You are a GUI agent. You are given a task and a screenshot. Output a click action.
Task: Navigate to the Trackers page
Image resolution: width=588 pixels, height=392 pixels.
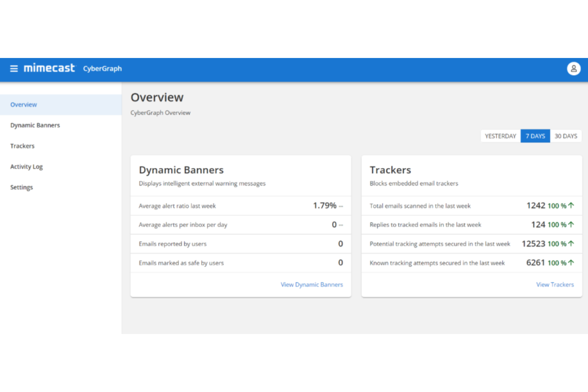(x=22, y=146)
